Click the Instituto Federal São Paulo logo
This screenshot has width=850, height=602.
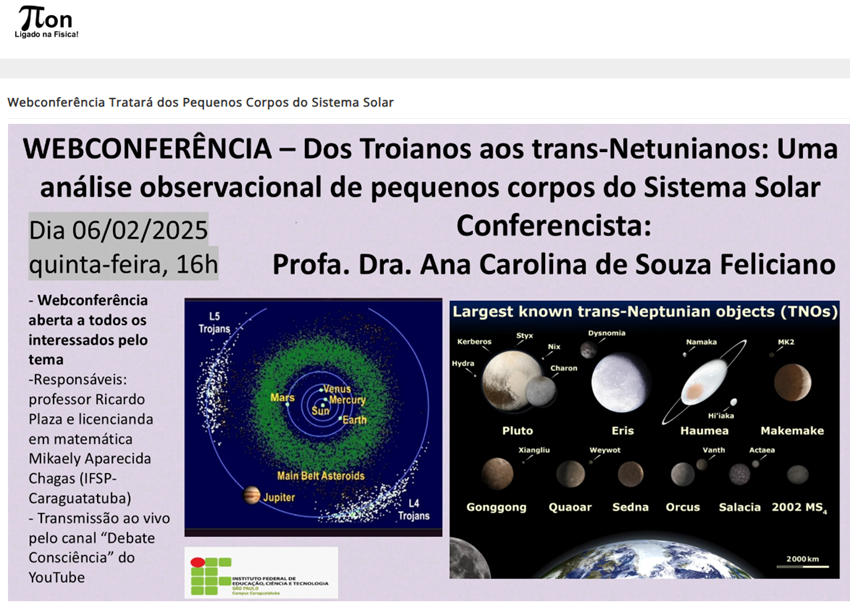click(261, 573)
